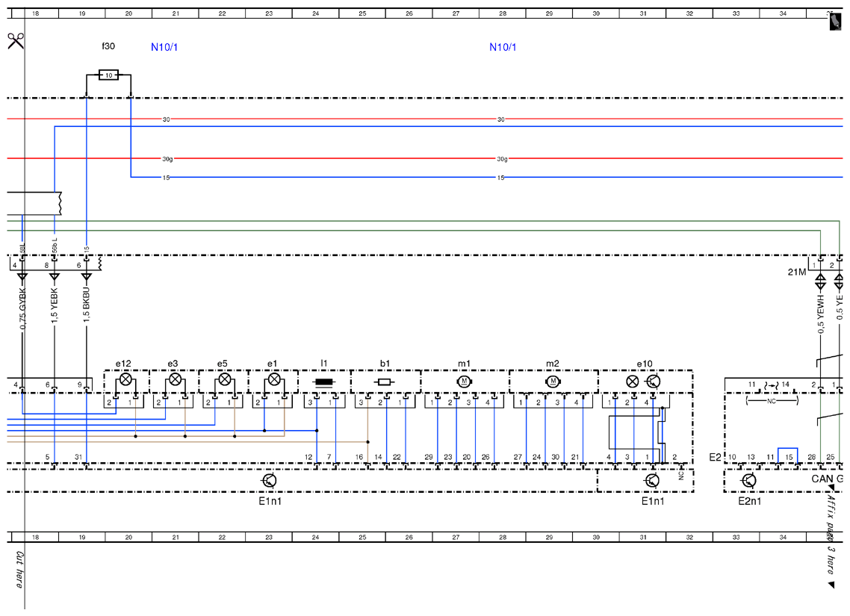Select the e3 lamp symbol
This screenshot has height=616, width=850.
click(175, 379)
